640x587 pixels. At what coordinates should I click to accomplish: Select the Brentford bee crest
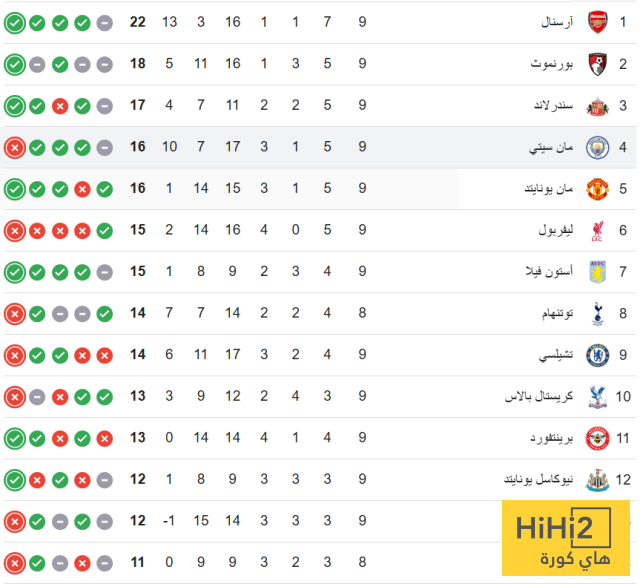(597, 438)
